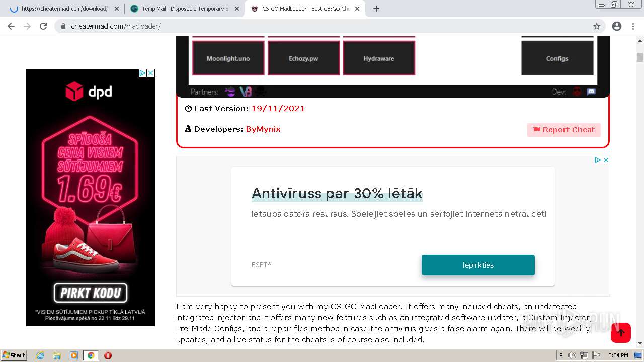Switch to the Temp Mail tab
Screen dimensions: 644x362
(185, 9)
